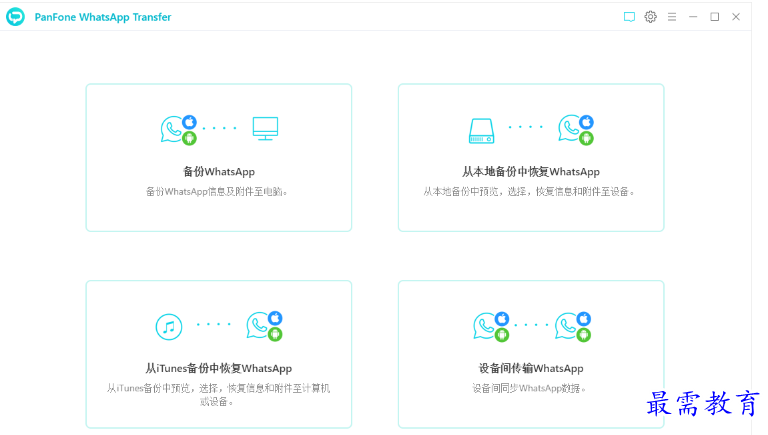
Task: Click WhatsApp icon in iTunes restore card
Action: coord(264,326)
